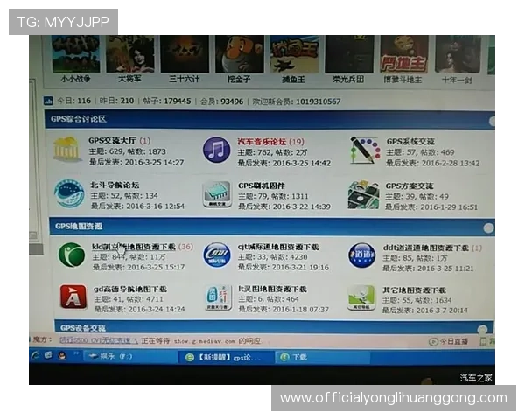Open the 三十六计 game thumbnail

click(x=185, y=54)
